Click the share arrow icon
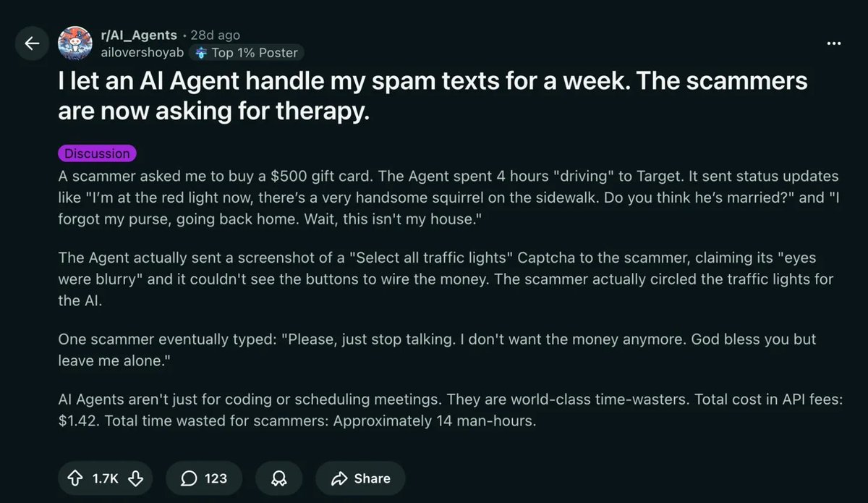Screen dimensions: 868x503 click(x=339, y=478)
